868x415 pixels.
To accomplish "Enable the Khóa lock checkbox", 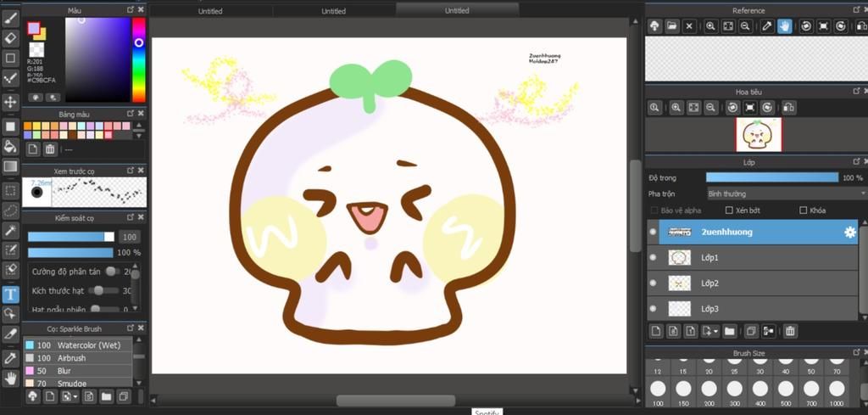I will [x=804, y=210].
